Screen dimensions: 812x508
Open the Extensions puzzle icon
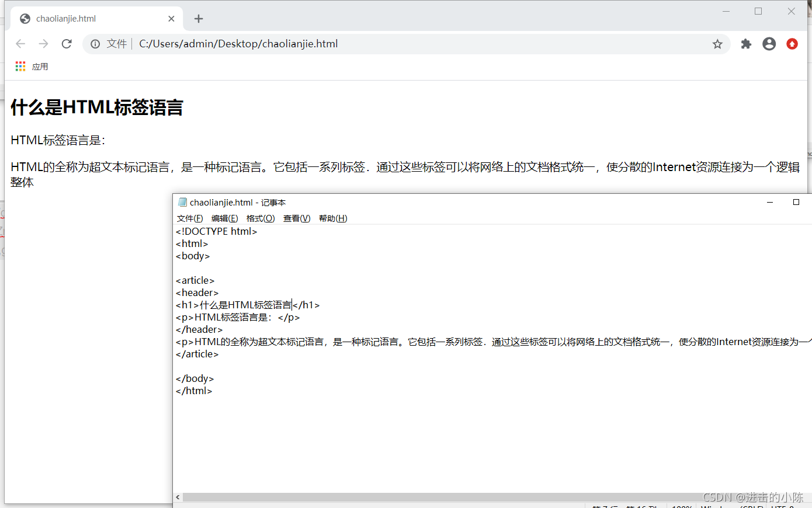coord(746,44)
